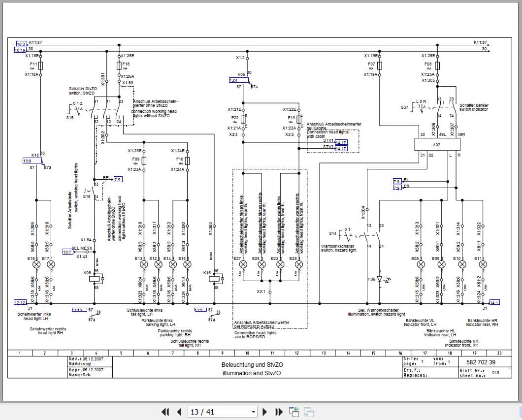Follow the 7:9 link next to BL

tap(397, 181)
